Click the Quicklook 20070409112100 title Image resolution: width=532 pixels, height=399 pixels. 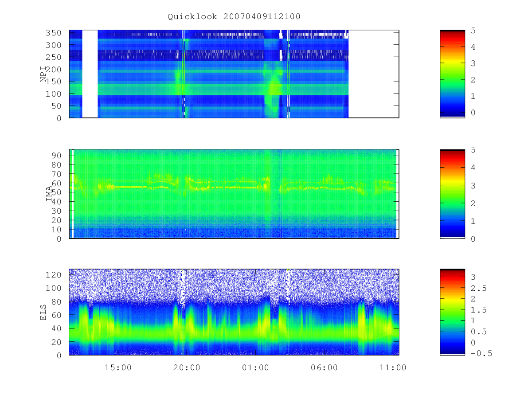coord(234,17)
